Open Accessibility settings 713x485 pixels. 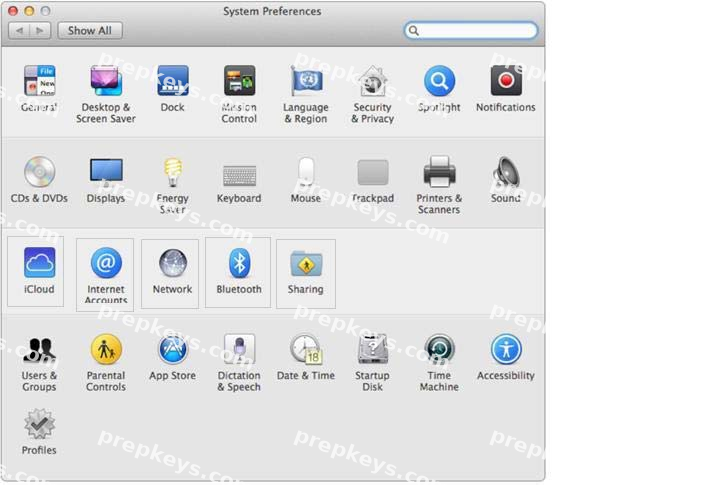point(506,358)
